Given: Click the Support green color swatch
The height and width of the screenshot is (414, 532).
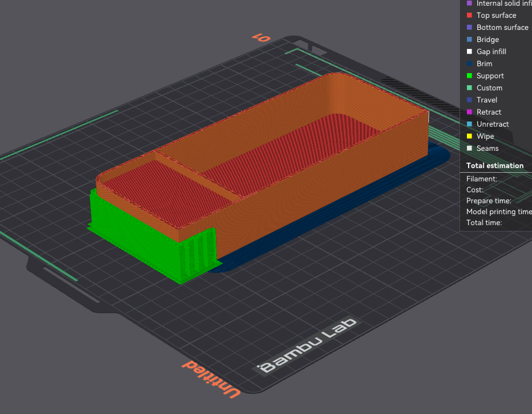Looking at the screenshot, I should click(x=469, y=75).
